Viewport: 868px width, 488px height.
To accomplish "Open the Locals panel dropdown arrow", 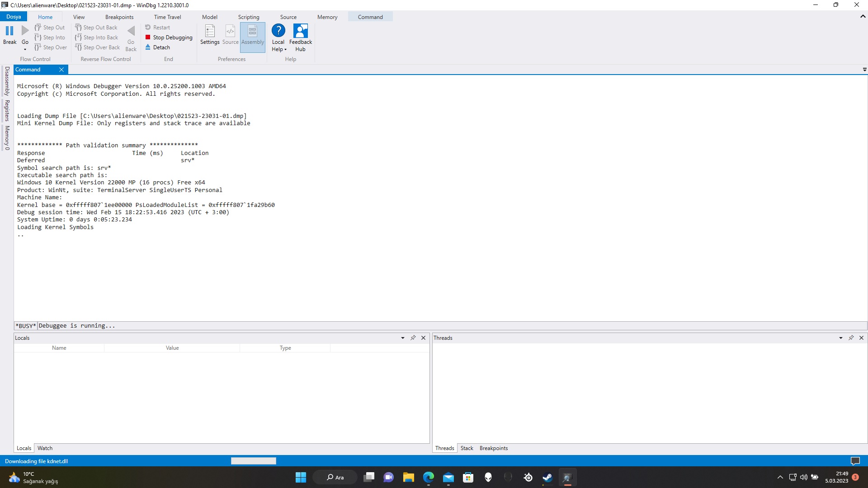I will click(402, 338).
